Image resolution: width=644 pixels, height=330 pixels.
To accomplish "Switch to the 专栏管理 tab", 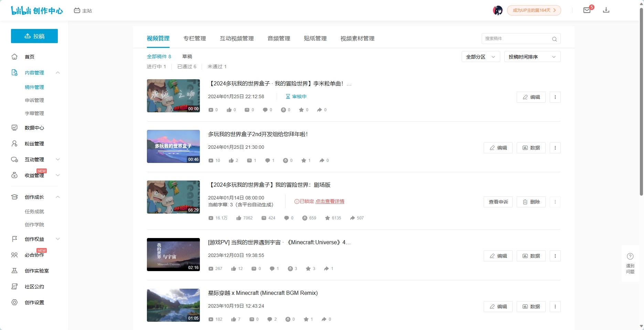I will tap(195, 39).
